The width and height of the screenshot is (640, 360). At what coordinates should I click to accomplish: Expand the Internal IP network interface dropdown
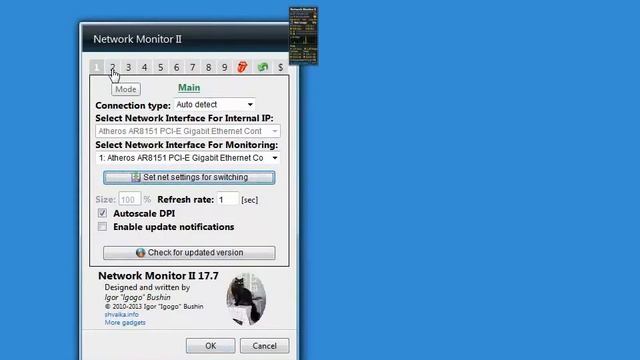188,131
